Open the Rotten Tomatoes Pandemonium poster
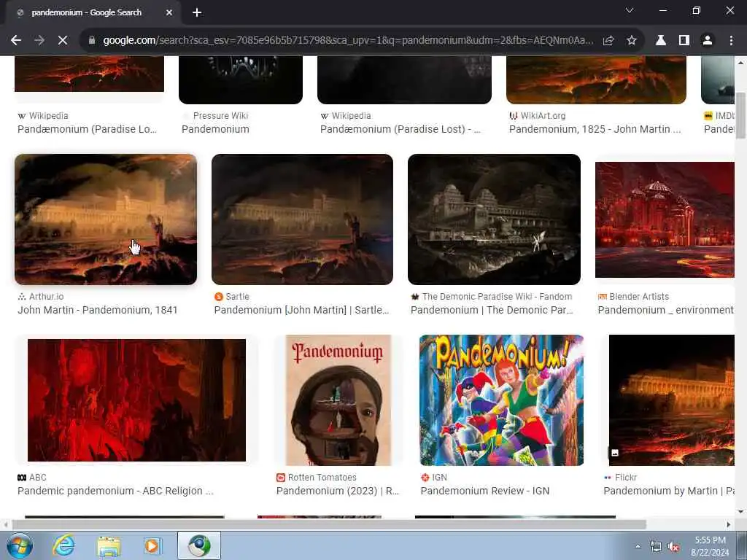The image size is (747, 560). (338, 400)
